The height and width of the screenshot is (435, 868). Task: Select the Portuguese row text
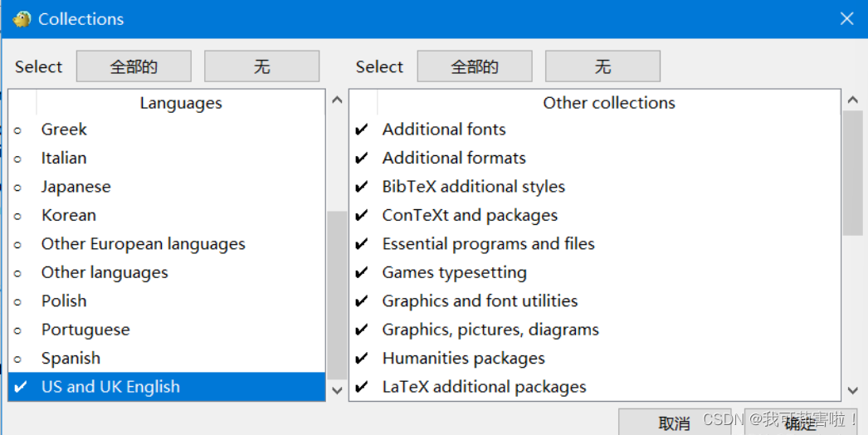point(85,330)
